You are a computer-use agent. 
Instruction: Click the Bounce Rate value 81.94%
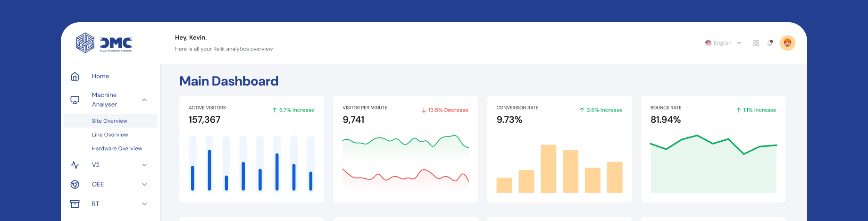pos(666,119)
